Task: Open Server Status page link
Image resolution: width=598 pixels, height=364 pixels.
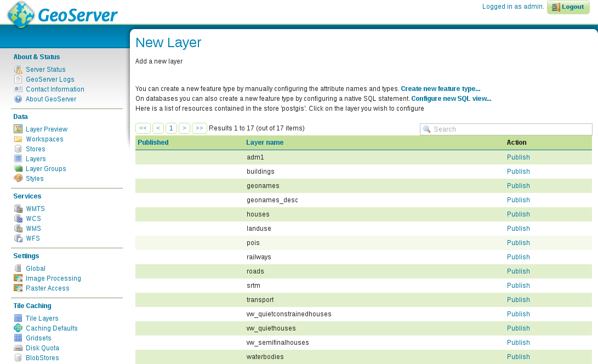Action: point(45,70)
